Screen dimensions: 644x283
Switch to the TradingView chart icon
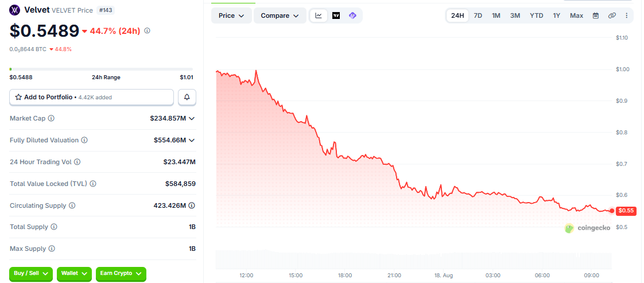pos(336,15)
